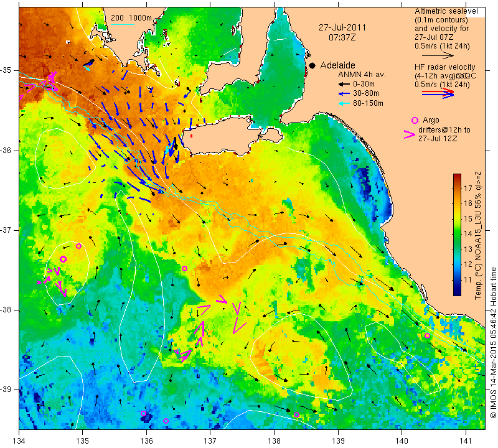
Task: Click the Temp. NOAA15_L3U colorbar title
Action: click(x=478, y=236)
